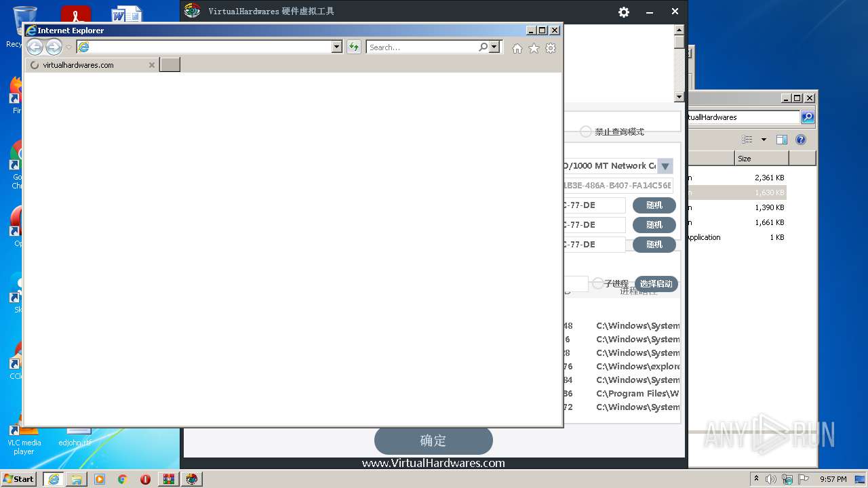
Task: Click the taskbar clock 9:57 PM
Action: [x=833, y=479]
